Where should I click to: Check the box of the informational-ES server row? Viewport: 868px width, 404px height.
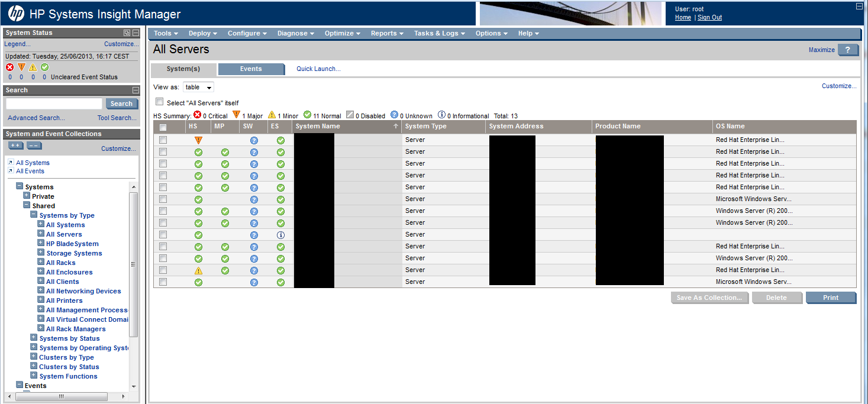(163, 235)
